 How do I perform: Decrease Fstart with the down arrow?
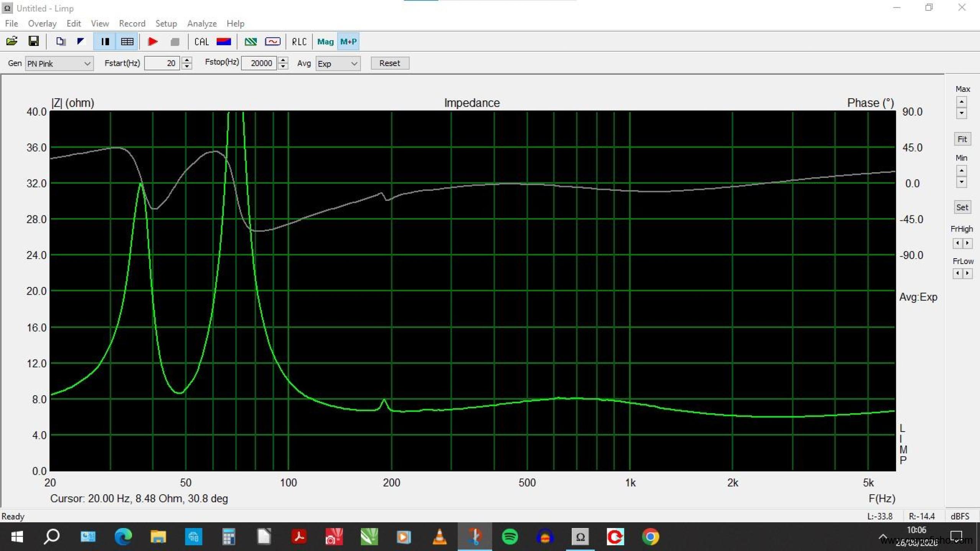187,67
